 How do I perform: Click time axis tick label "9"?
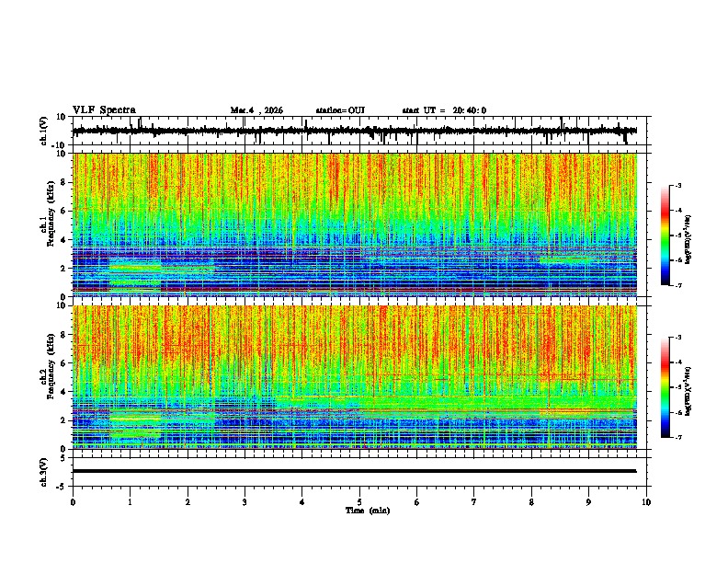click(x=588, y=502)
